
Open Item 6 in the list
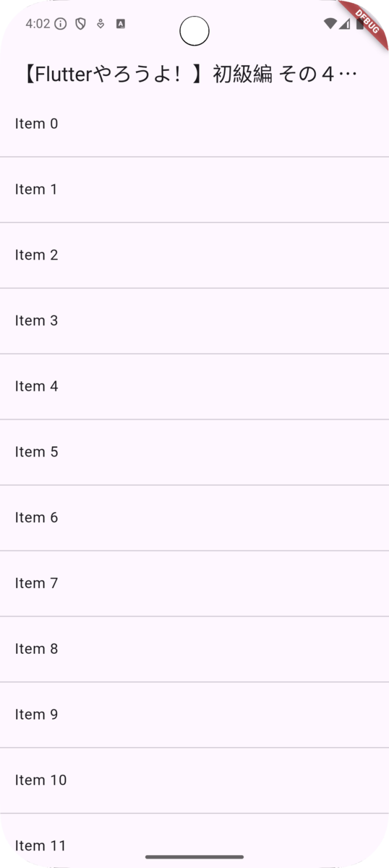point(194,518)
